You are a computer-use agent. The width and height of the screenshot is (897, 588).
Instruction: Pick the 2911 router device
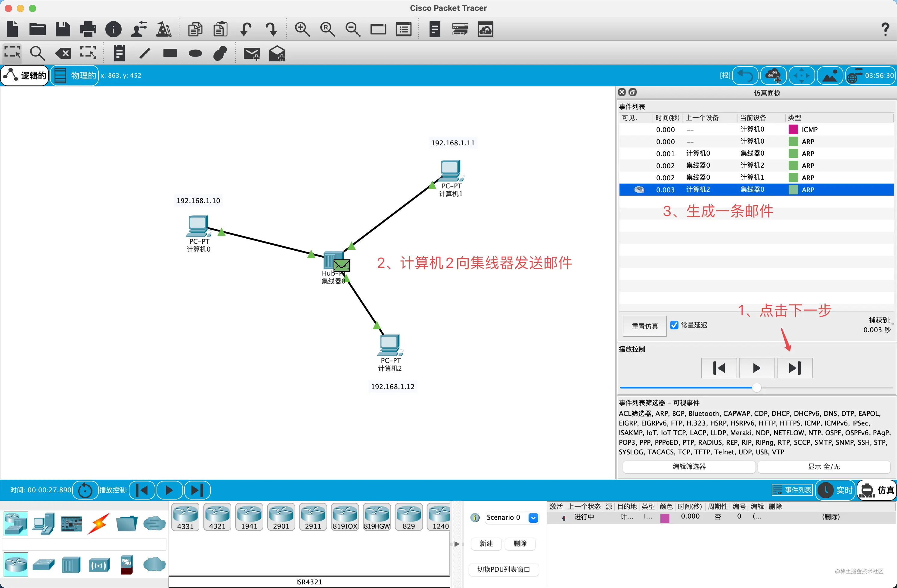tap(313, 518)
